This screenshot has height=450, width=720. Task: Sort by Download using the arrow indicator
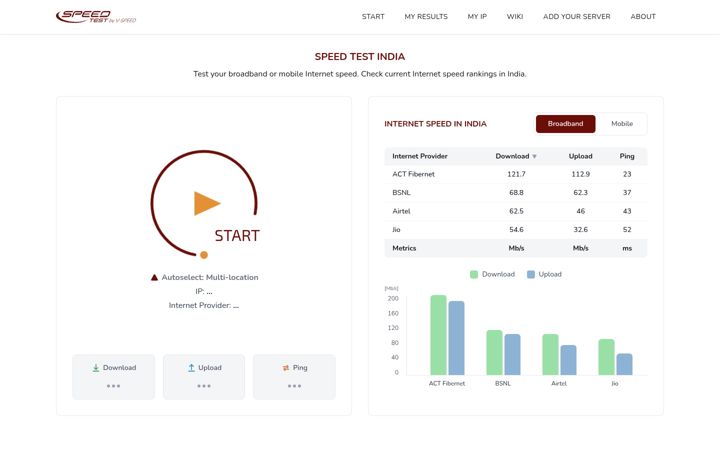click(x=534, y=157)
